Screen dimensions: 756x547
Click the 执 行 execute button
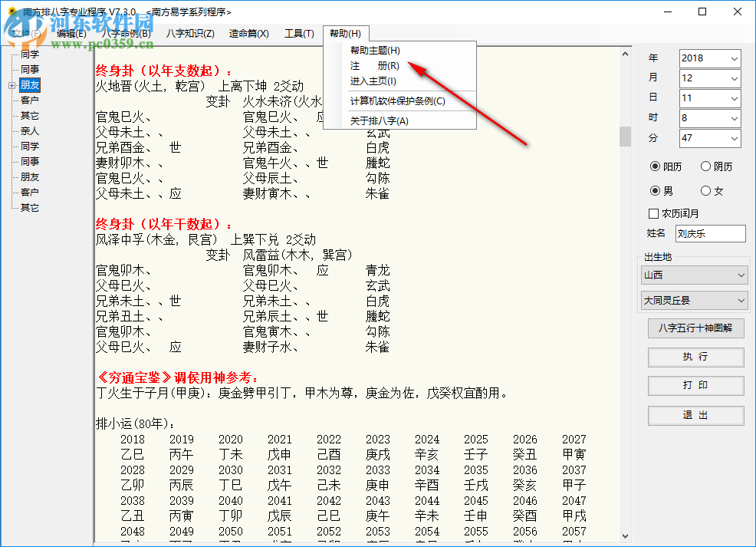pos(695,358)
